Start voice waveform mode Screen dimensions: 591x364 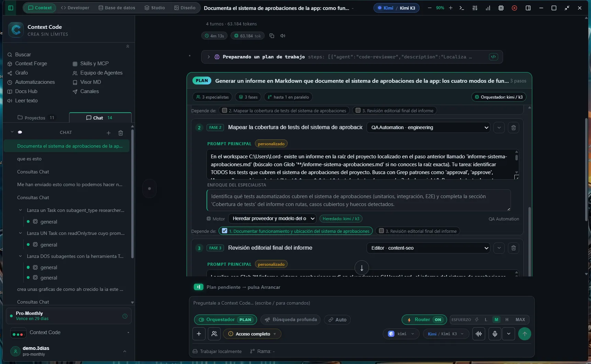[x=479, y=334]
